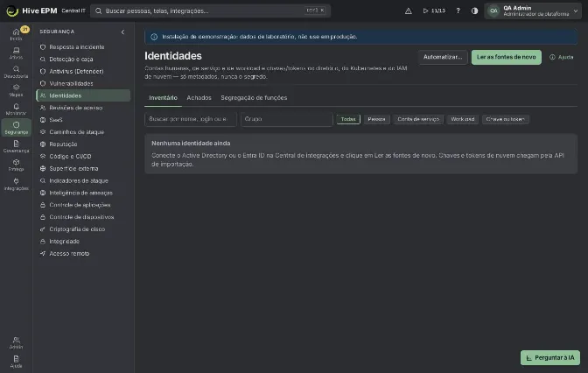Click the Nenhuma identidade ainda heading
Image resolution: width=588 pixels, height=373 pixels.
coord(191,143)
